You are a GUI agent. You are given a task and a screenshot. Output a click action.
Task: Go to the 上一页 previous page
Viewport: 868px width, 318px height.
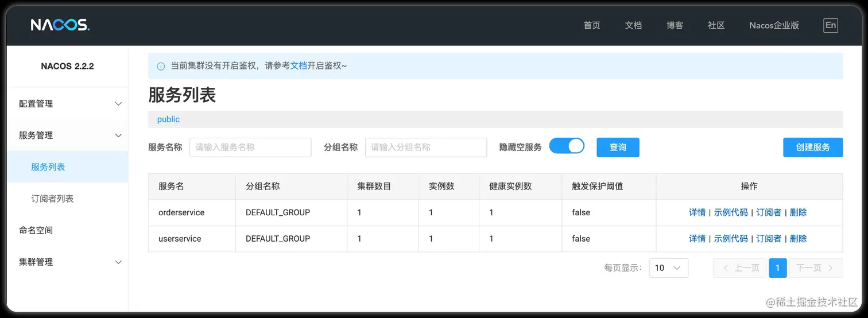coord(739,268)
